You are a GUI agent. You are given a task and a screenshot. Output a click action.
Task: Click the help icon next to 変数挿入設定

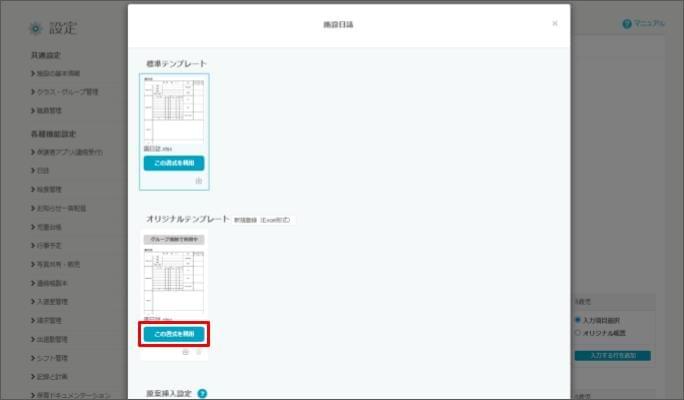[x=202, y=394]
